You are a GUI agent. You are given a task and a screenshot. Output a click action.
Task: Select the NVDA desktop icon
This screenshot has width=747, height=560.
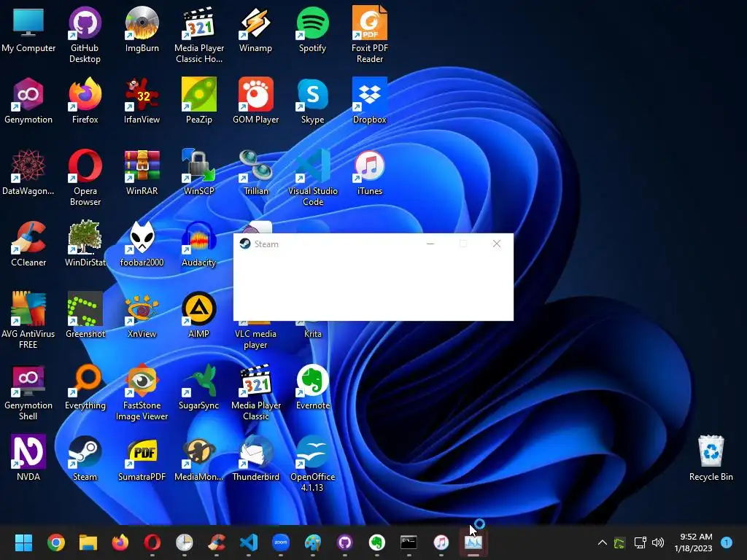(28, 457)
